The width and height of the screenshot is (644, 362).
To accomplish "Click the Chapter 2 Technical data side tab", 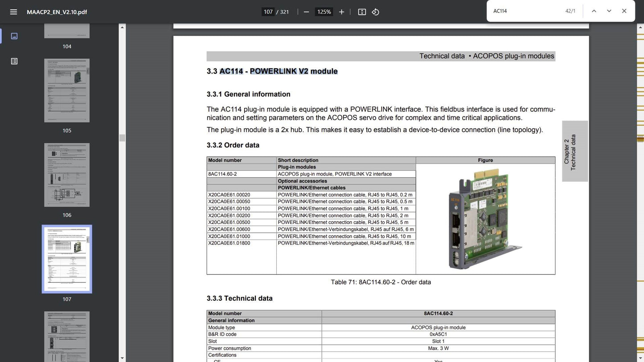I will (575, 151).
